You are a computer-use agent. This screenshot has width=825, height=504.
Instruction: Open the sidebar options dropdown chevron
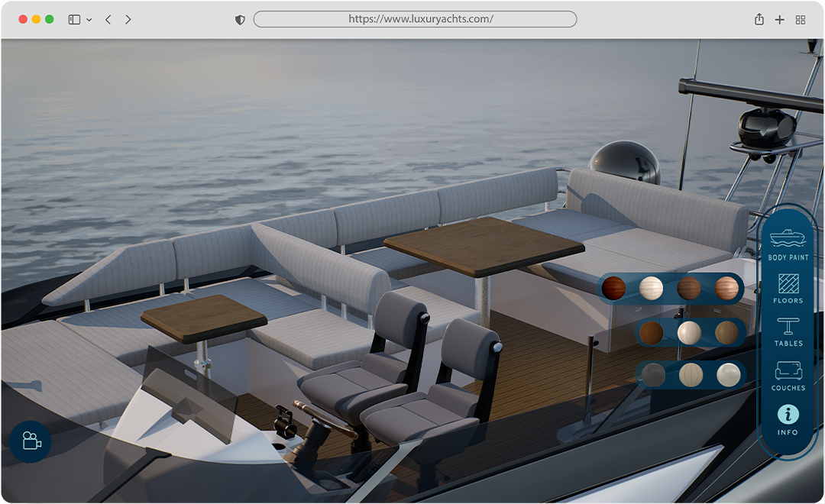pos(89,20)
